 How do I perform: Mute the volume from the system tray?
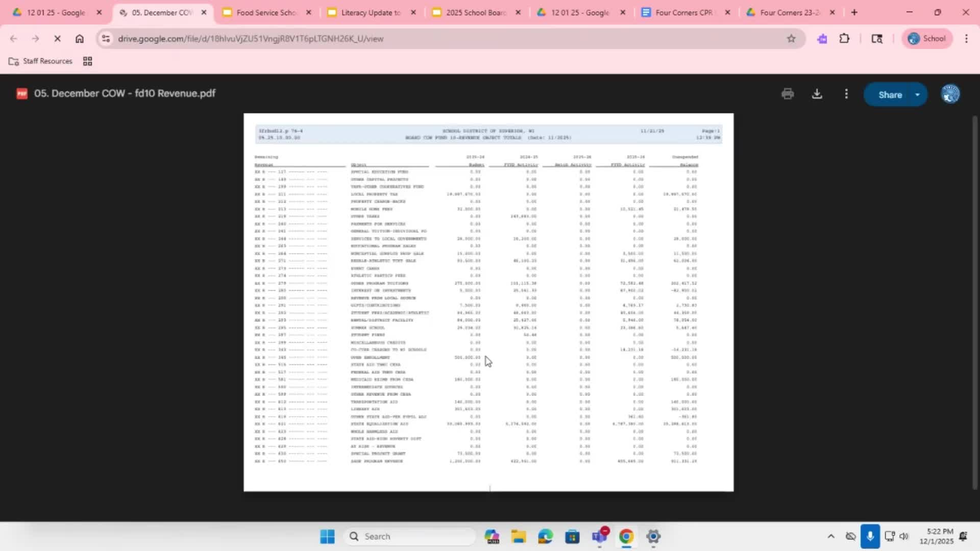point(904,536)
